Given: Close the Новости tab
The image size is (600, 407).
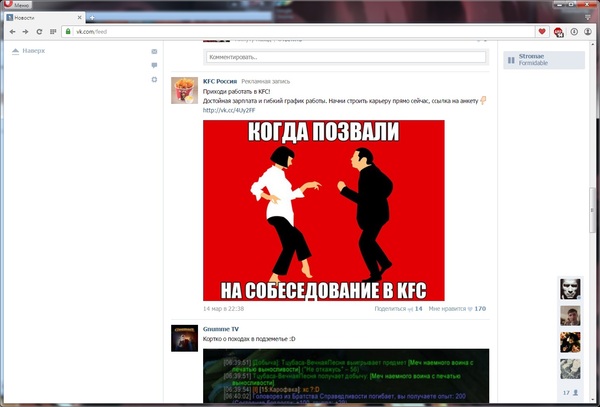Looking at the screenshot, I should pyautogui.click(x=80, y=18).
